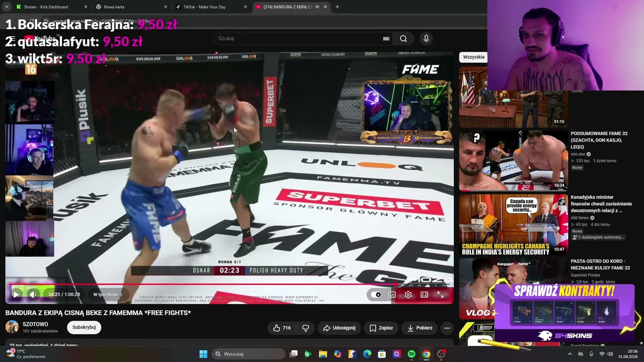This screenshot has width=644, height=362.
Task: Open Google Chrome taskbar icon
Action: [426, 354]
